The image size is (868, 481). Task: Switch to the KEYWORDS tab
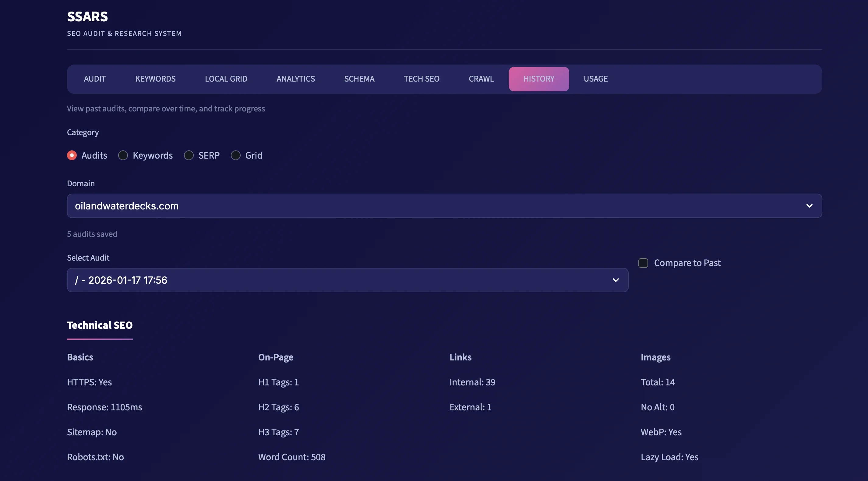(x=155, y=79)
